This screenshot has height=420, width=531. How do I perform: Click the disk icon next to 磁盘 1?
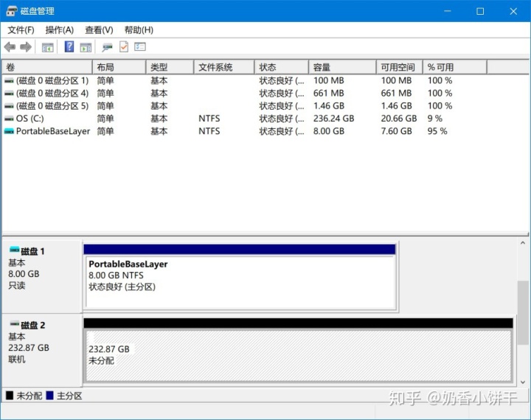[14, 250]
